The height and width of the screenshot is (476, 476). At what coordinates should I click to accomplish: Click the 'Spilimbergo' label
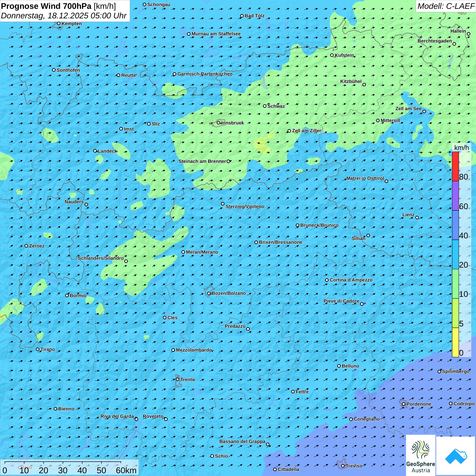coord(456,371)
